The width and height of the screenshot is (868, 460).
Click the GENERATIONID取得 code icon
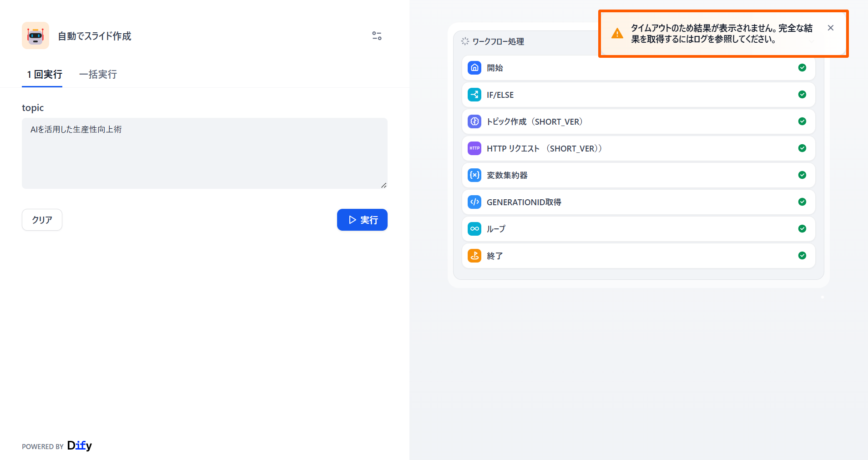pos(474,202)
